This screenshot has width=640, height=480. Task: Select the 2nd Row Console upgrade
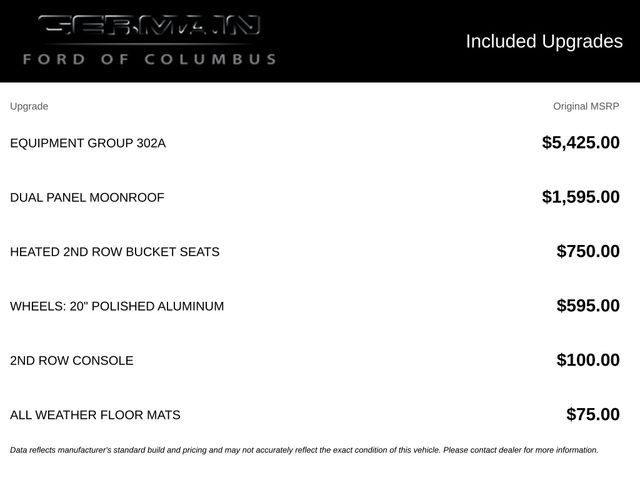pyautogui.click(x=71, y=361)
